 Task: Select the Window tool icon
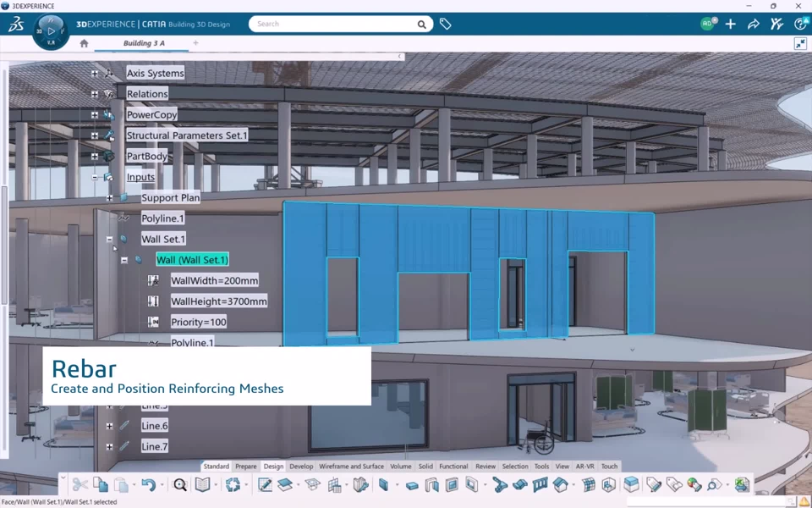452,484
